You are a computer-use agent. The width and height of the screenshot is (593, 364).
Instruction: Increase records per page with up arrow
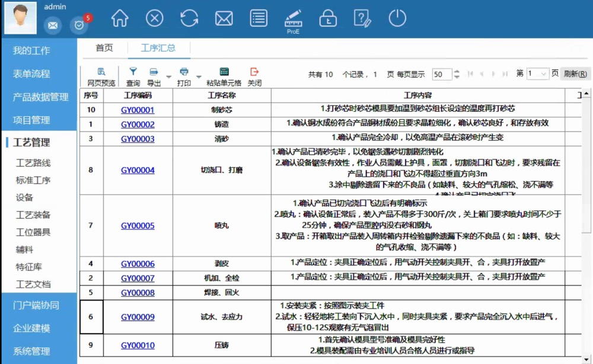click(457, 71)
